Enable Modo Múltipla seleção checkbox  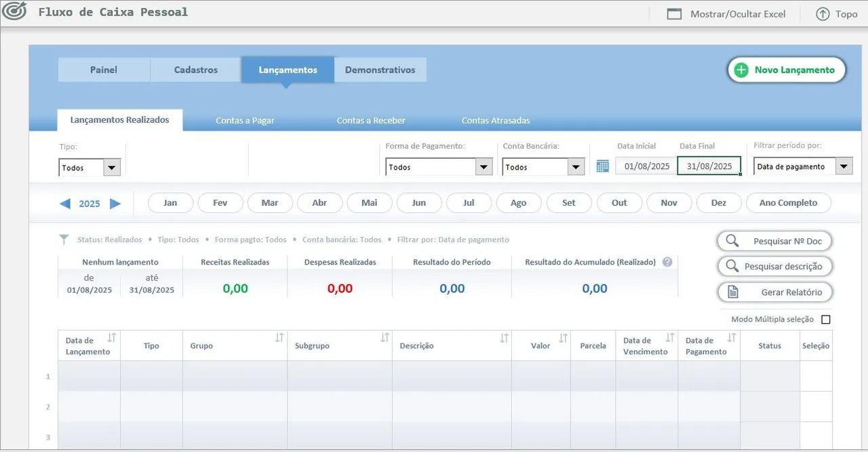[825, 320]
